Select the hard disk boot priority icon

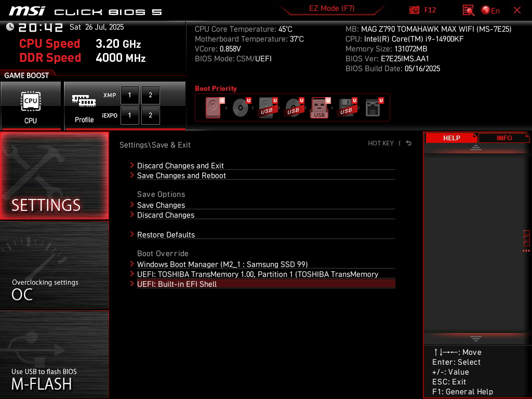[214, 108]
